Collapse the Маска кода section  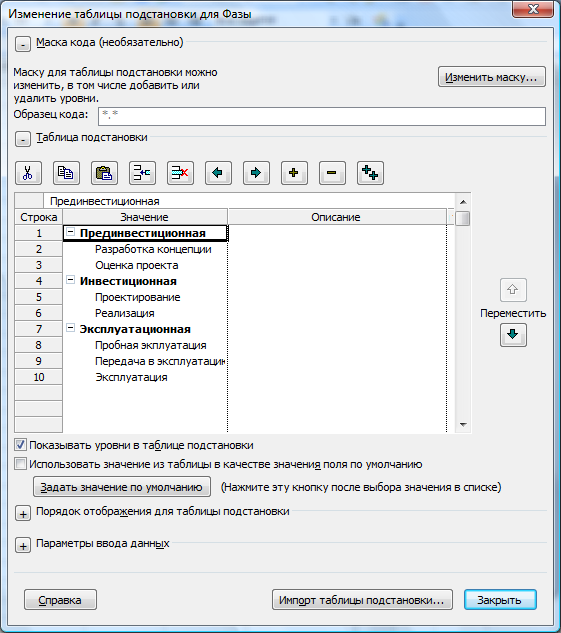(23, 44)
